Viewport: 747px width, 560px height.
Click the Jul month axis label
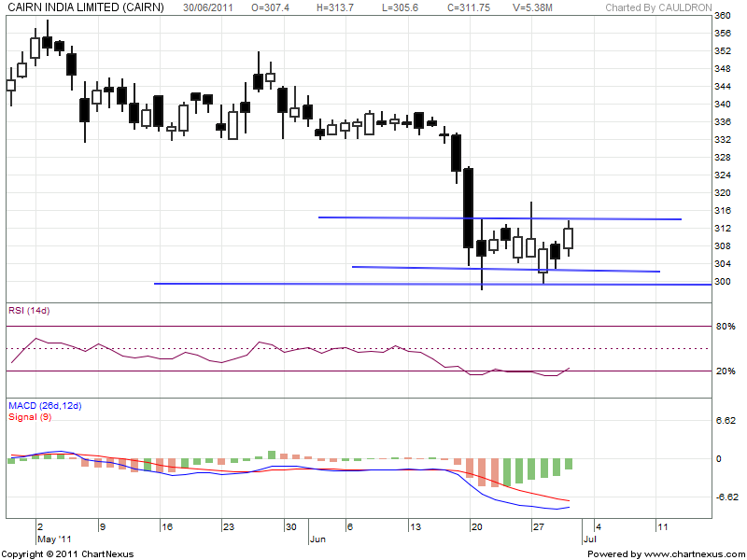coord(589,539)
